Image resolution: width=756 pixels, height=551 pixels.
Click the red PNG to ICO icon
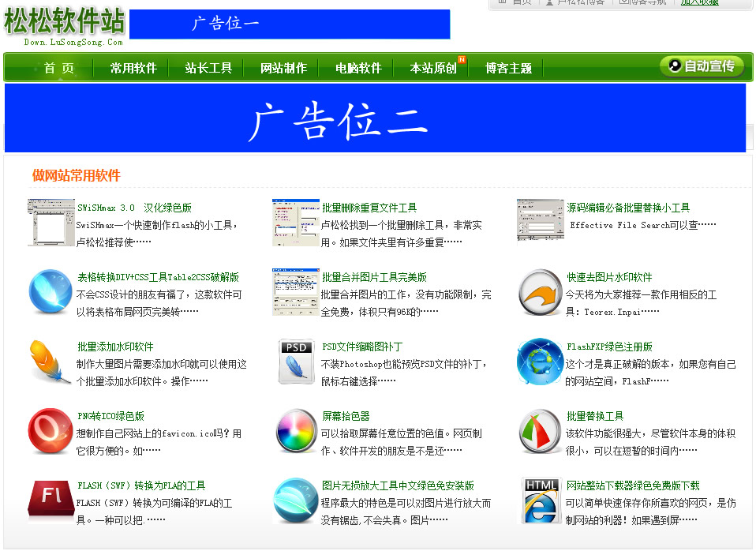click(51, 431)
